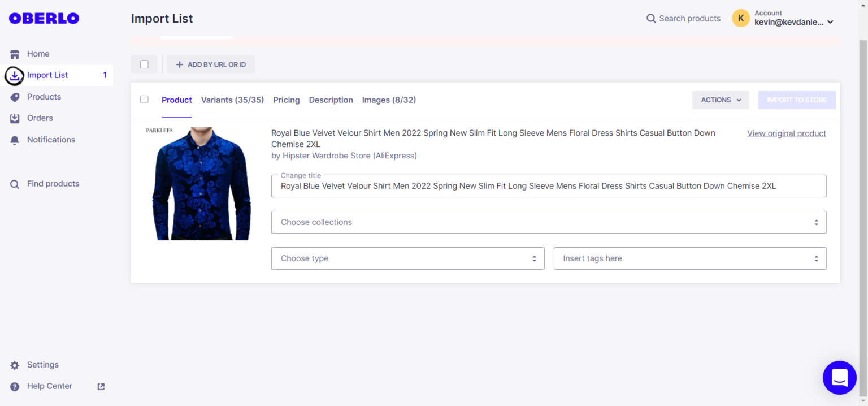Open Settings gear icon
Screen dimensions: 868x406
(15, 365)
